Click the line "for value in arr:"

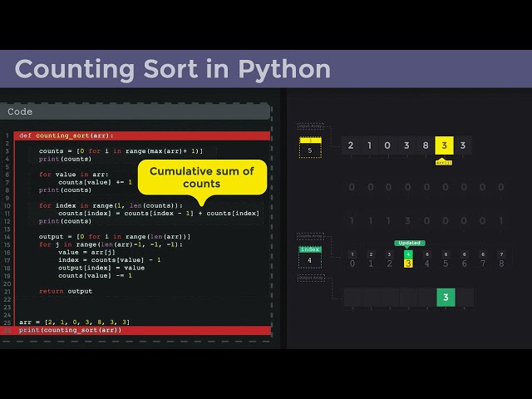point(74,175)
